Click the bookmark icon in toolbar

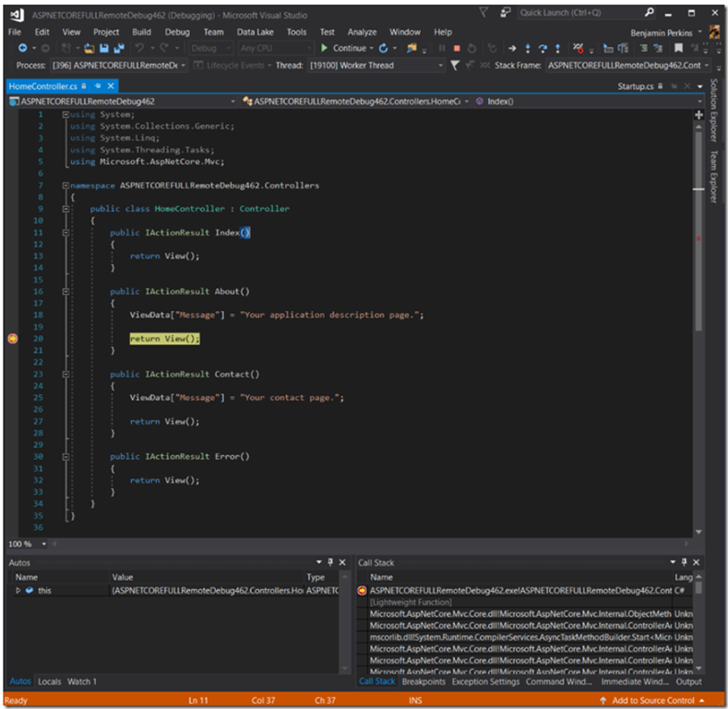click(x=678, y=48)
